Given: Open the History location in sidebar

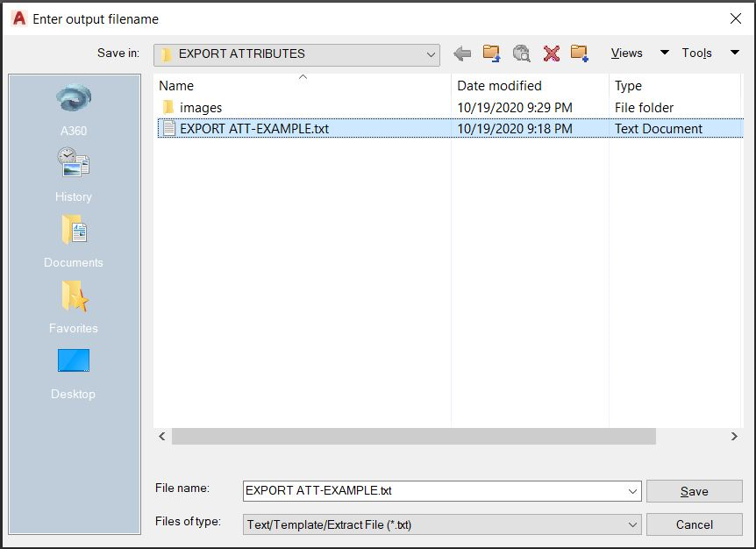Looking at the screenshot, I should tap(74, 175).
